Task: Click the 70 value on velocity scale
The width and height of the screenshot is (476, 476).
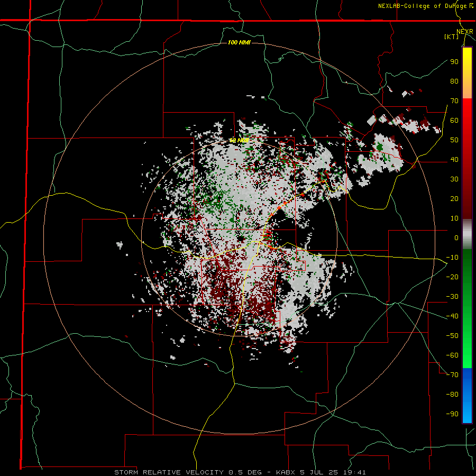Action: (x=454, y=101)
